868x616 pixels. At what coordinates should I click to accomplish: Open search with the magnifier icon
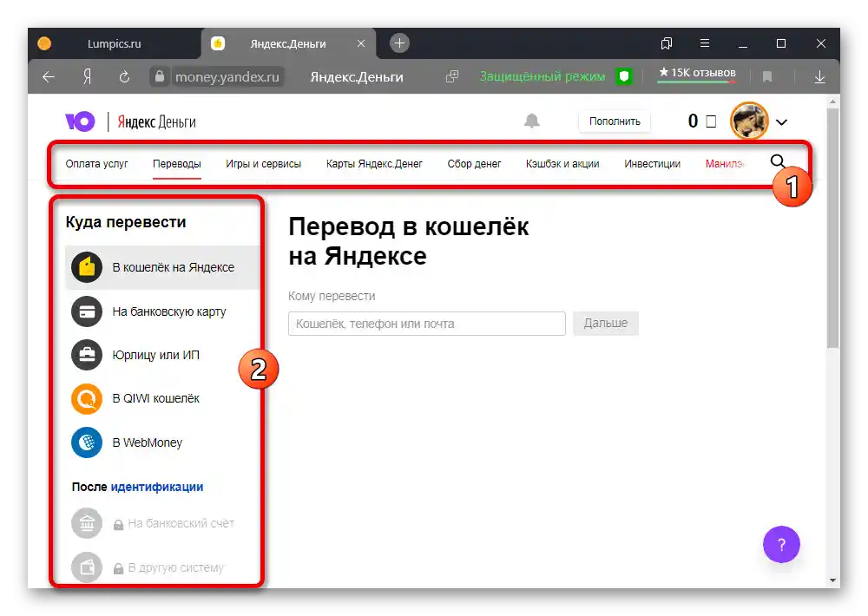tap(778, 161)
